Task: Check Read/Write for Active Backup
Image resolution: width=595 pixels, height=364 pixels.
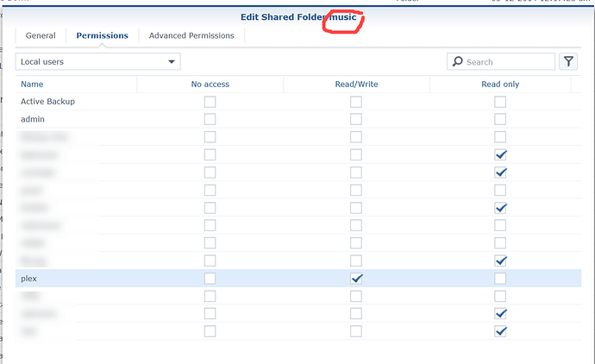Action: point(356,102)
